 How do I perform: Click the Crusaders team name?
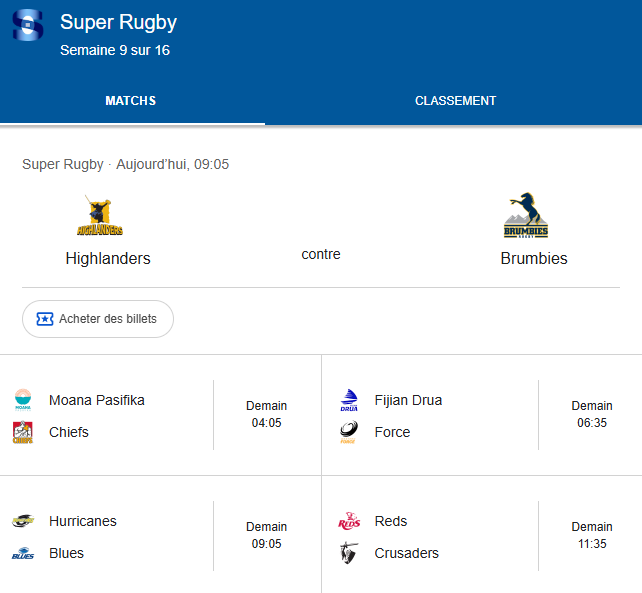(407, 553)
